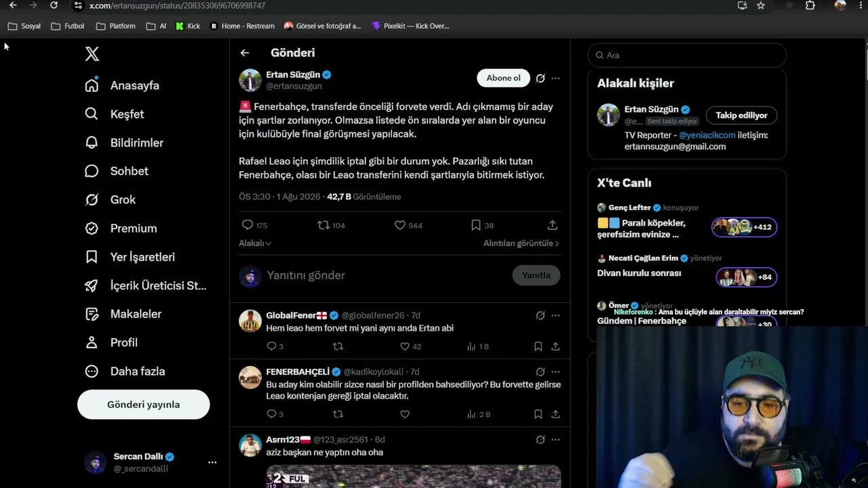Open the more options menu on Ertan Süzgün's post
The width and height of the screenshot is (868, 488).
555,78
